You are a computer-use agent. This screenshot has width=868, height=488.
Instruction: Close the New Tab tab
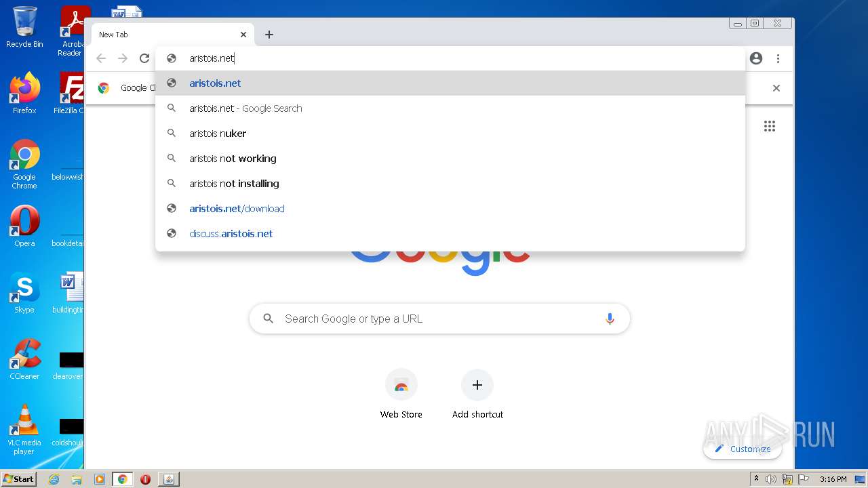point(243,35)
